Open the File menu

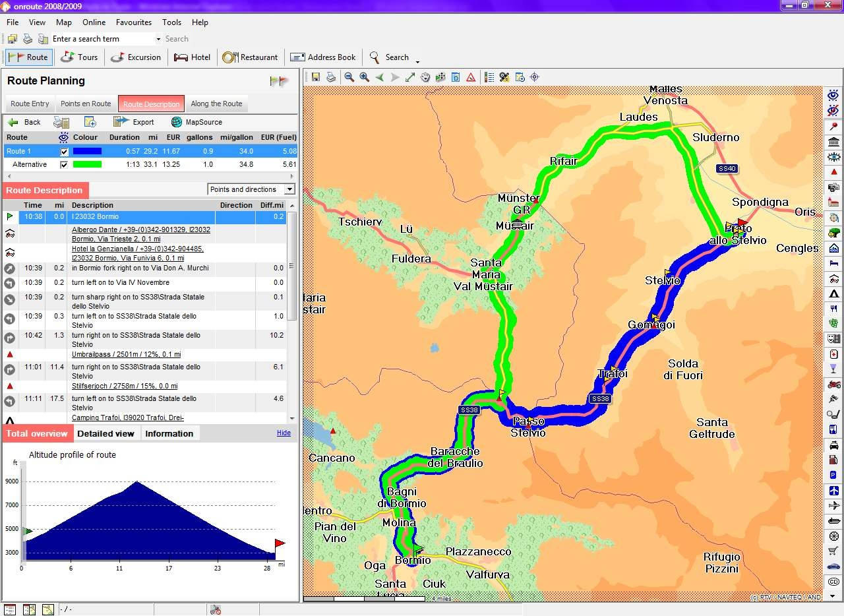pos(13,22)
